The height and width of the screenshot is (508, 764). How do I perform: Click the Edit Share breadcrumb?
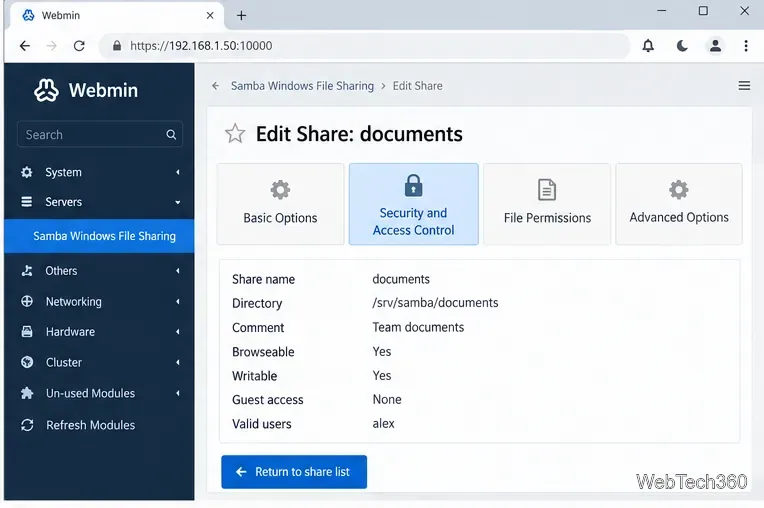point(418,86)
